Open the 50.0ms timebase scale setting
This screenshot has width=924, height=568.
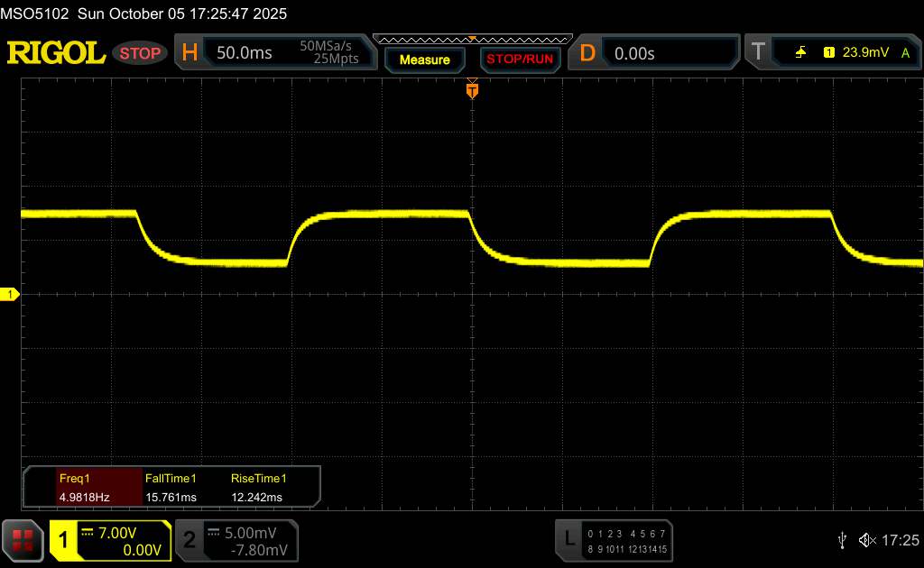(x=245, y=53)
